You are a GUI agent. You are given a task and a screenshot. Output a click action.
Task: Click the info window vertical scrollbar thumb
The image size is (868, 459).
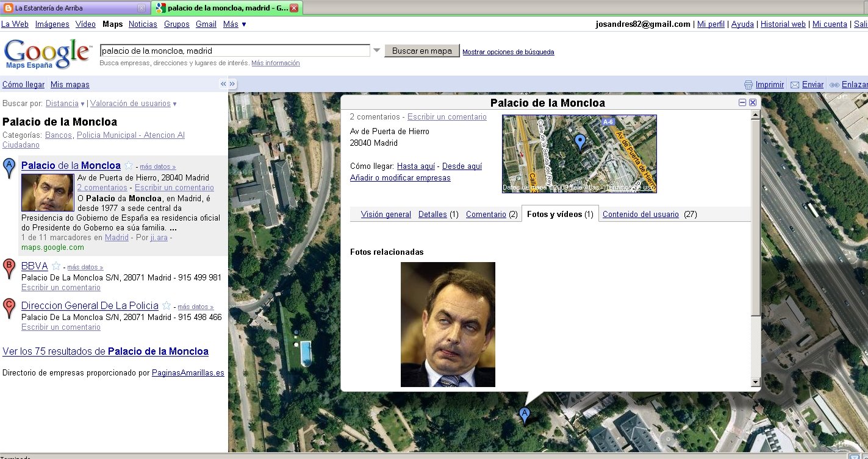[x=756, y=218]
